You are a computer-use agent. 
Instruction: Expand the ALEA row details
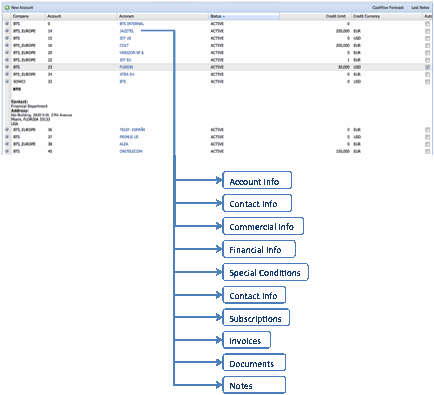pyautogui.click(x=7, y=144)
